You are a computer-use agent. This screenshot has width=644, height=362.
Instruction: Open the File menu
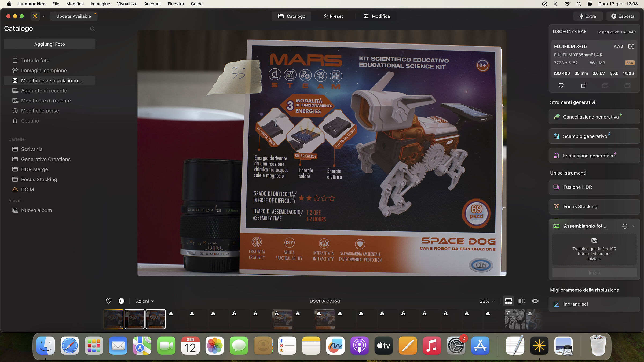tap(56, 4)
